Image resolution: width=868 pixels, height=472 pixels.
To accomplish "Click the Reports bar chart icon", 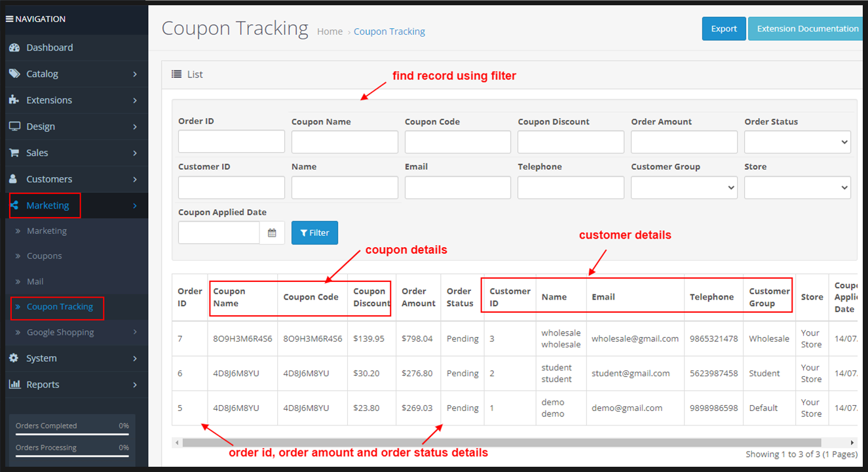I will tap(14, 385).
